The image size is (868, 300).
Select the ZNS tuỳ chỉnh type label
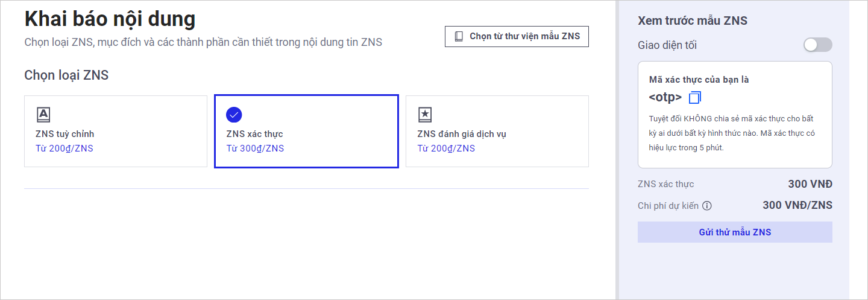pos(65,134)
